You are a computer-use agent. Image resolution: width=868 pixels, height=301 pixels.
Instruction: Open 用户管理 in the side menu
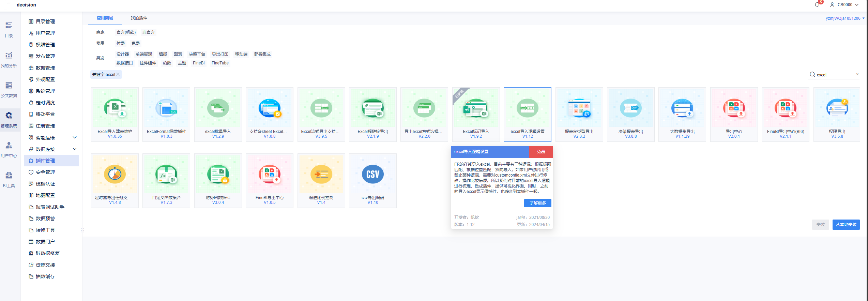click(x=45, y=33)
